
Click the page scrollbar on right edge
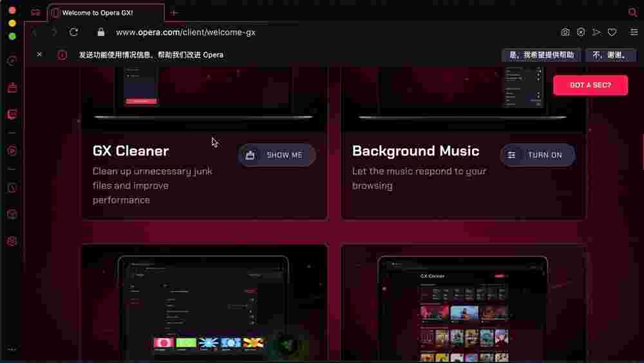[642, 151]
